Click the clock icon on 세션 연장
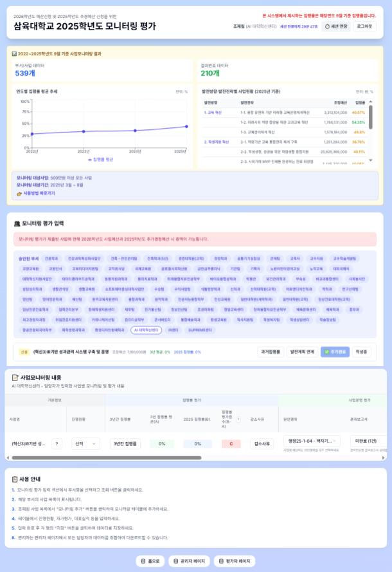The height and width of the screenshot is (572, 392). coord(327,26)
